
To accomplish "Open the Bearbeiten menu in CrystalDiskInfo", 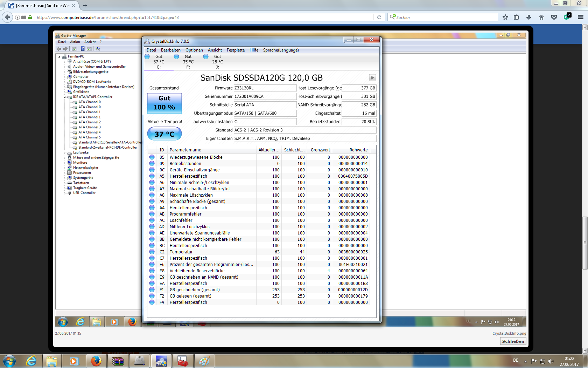I will click(x=171, y=50).
